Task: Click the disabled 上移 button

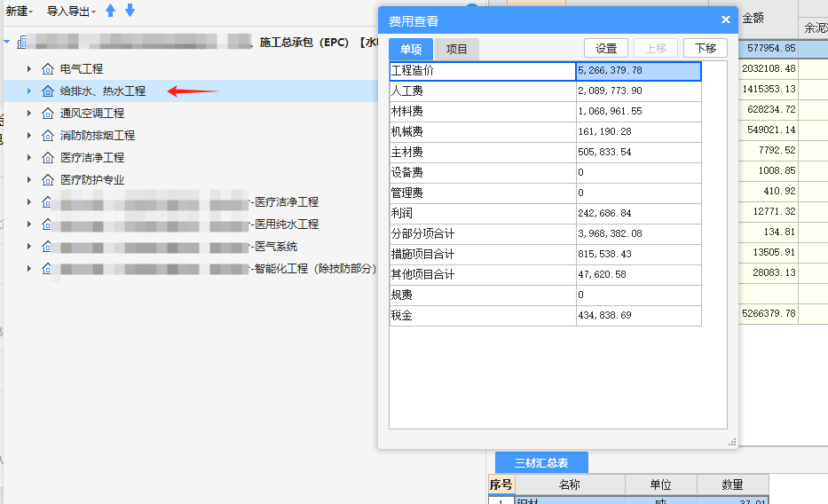Action: pyautogui.click(x=656, y=49)
